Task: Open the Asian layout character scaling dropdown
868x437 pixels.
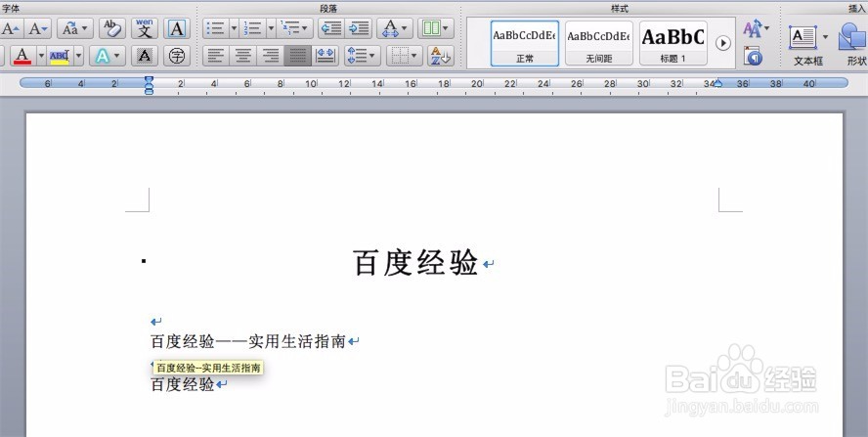Action: tap(395, 28)
